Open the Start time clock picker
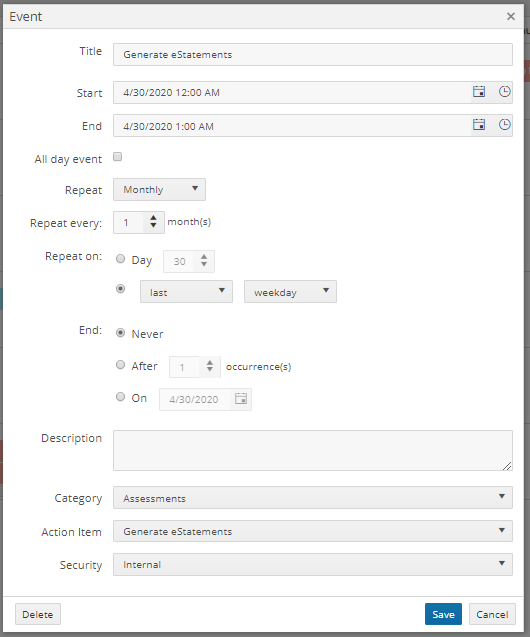Image resolution: width=530 pixels, height=637 pixels. point(504,91)
